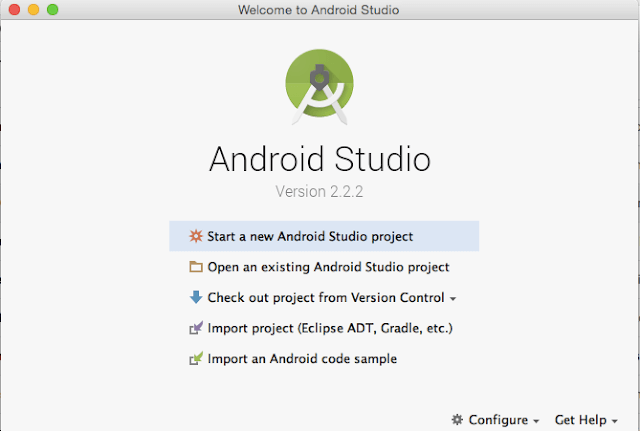
Task: Click the Version 2.2.2 text
Action: (x=319, y=191)
